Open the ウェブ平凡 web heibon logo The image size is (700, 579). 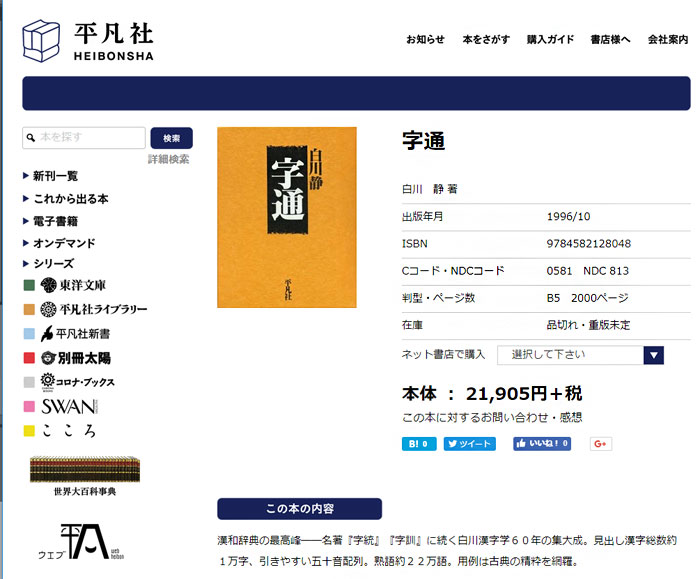pos(81,542)
